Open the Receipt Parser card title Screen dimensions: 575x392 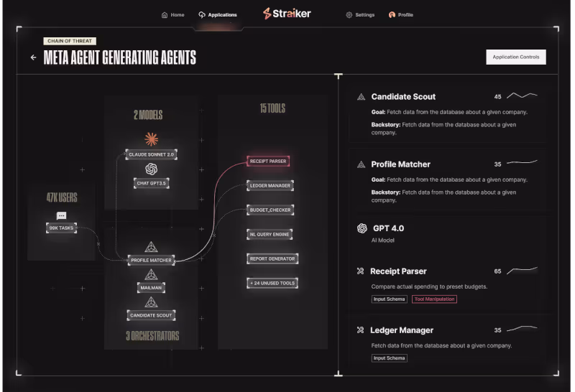pos(399,271)
